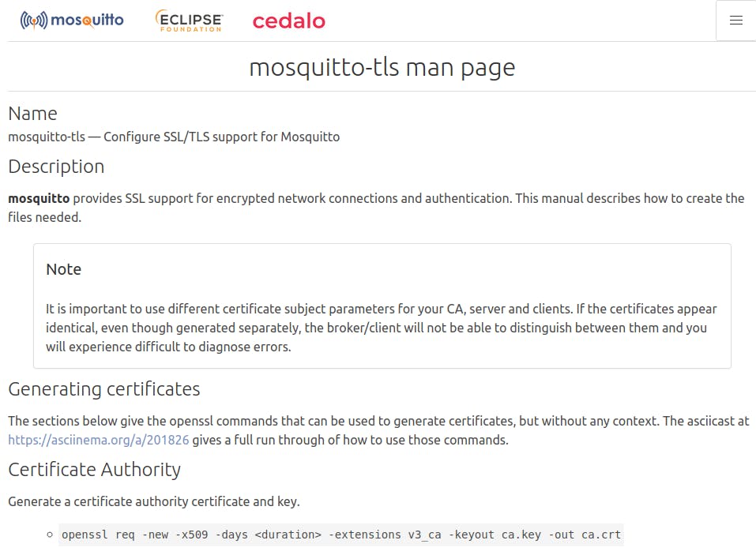Click the bullet marker before the openssl command
This screenshot has width=756, height=559.
pos(50,535)
